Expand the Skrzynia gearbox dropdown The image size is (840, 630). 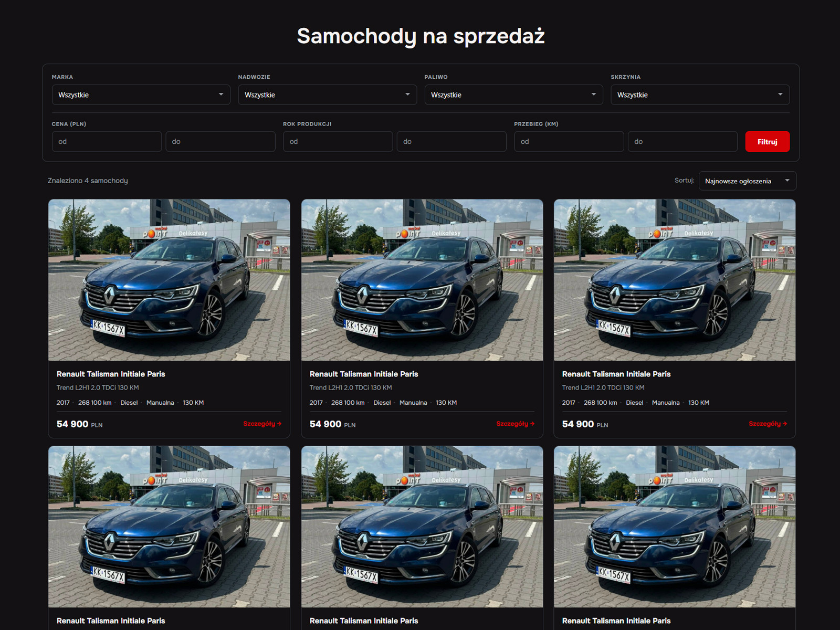coord(700,95)
